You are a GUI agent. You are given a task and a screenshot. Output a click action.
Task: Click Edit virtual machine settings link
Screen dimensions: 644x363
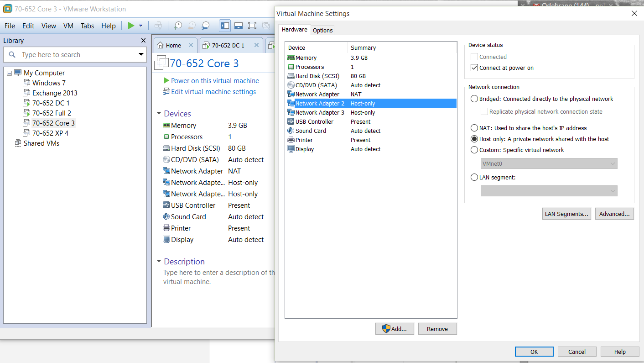pyautogui.click(x=213, y=92)
